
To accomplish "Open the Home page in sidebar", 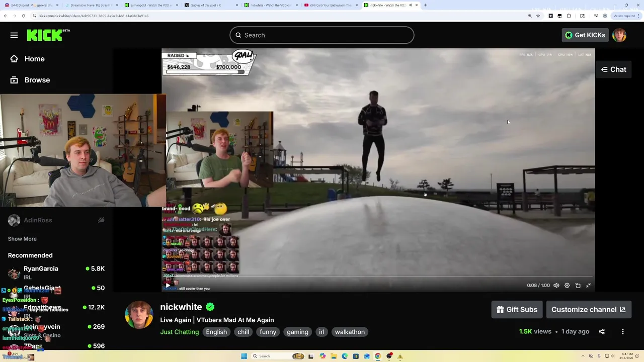I will coord(28,59).
